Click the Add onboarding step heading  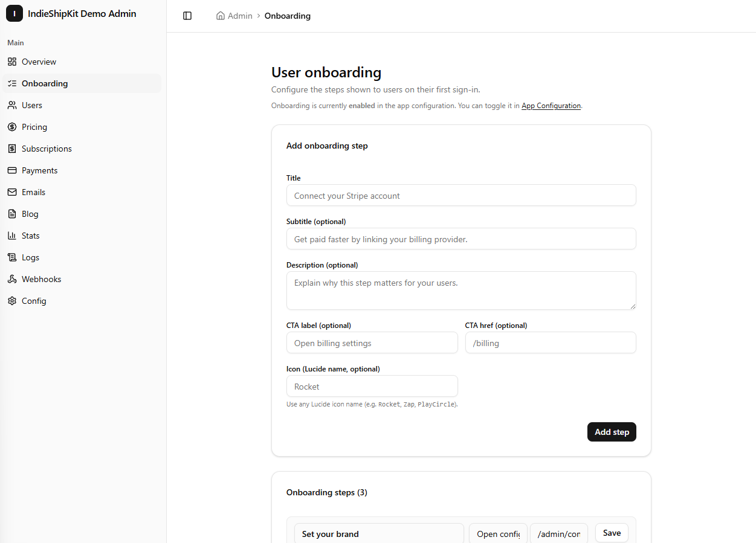(327, 146)
